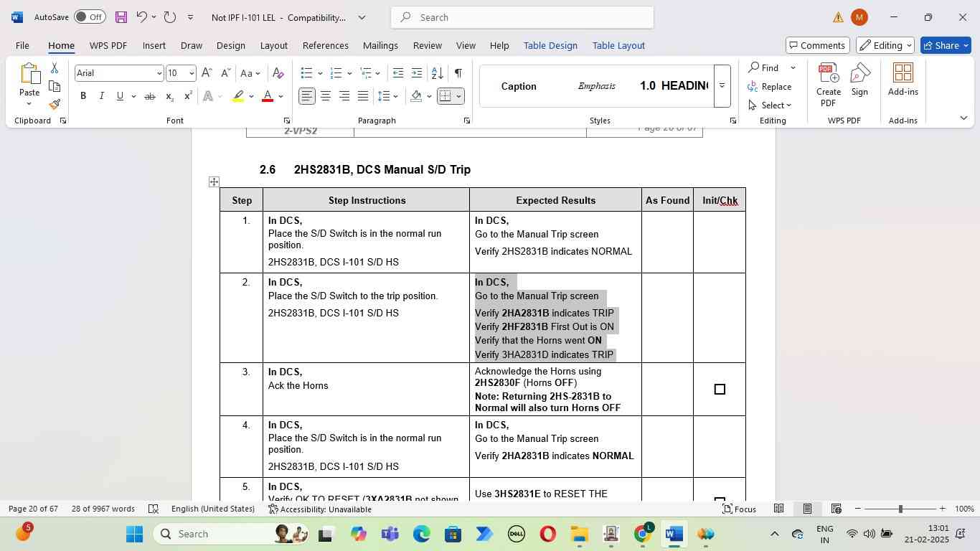Open the File menu
Image resolution: width=980 pixels, height=551 pixels.
coord(22,45)
